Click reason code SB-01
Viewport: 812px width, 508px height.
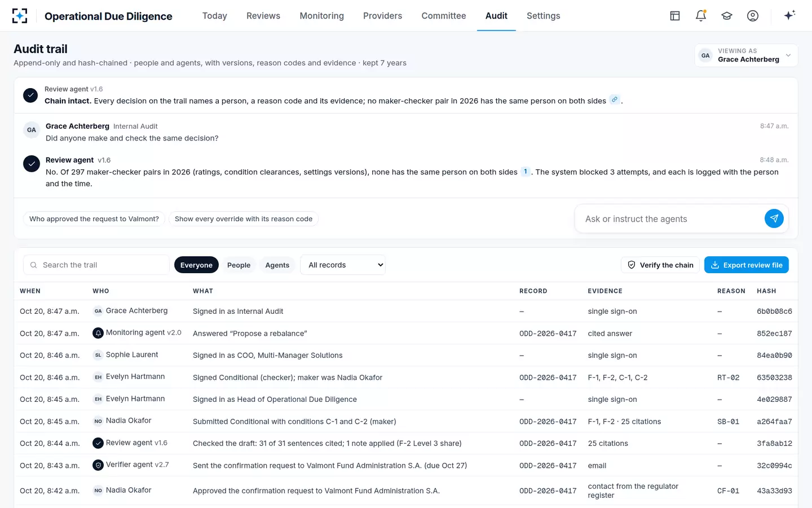[x=728, y=422]
